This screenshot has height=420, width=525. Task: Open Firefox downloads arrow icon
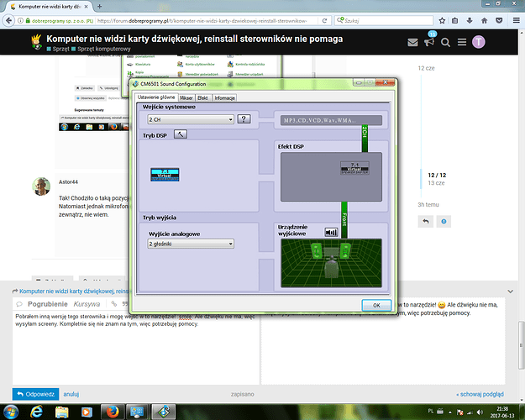(470, 21)
